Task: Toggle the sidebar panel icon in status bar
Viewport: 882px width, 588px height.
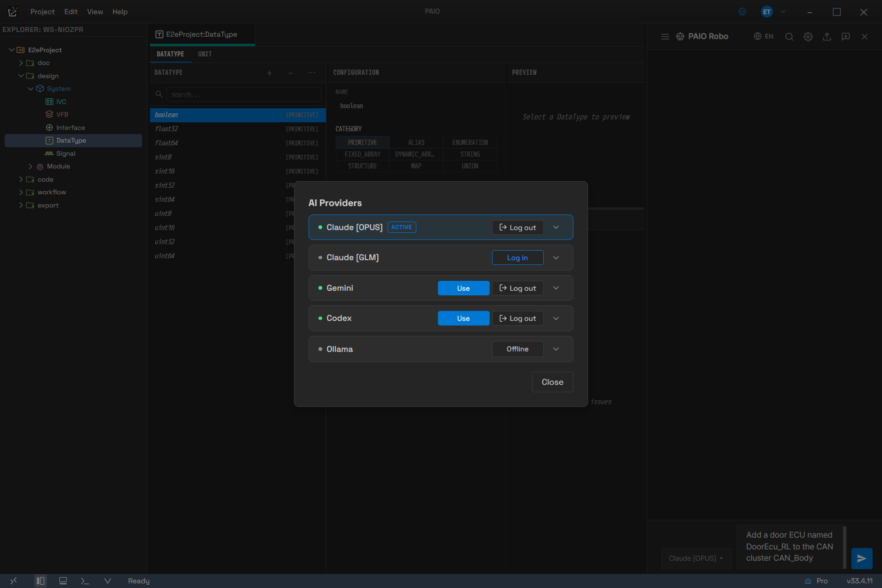Action: [x=40, y=581]
